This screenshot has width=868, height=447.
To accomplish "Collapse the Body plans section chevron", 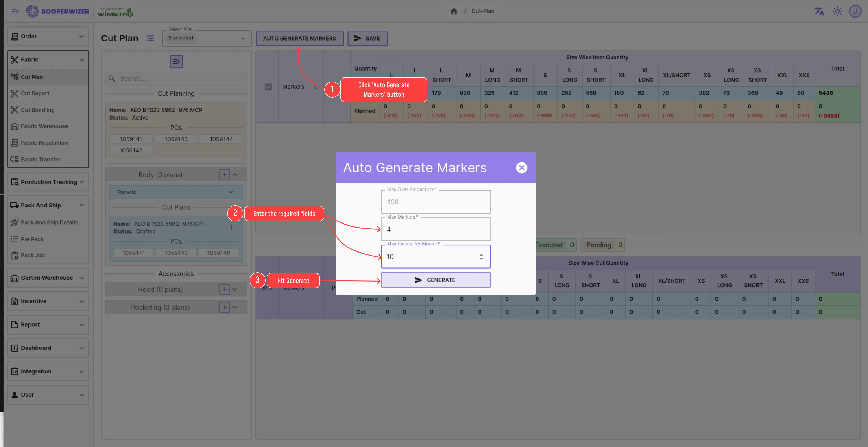I will click(x=235, y=174).
